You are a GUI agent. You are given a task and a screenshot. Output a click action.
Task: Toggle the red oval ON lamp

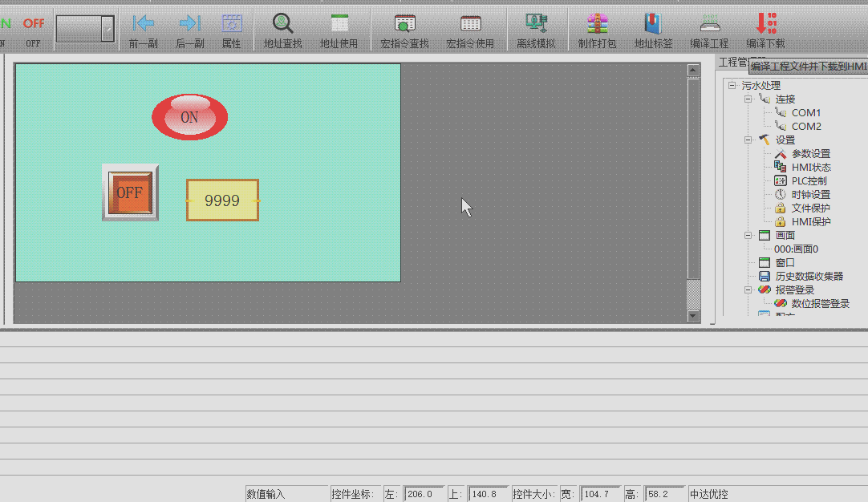coord(189,117)
